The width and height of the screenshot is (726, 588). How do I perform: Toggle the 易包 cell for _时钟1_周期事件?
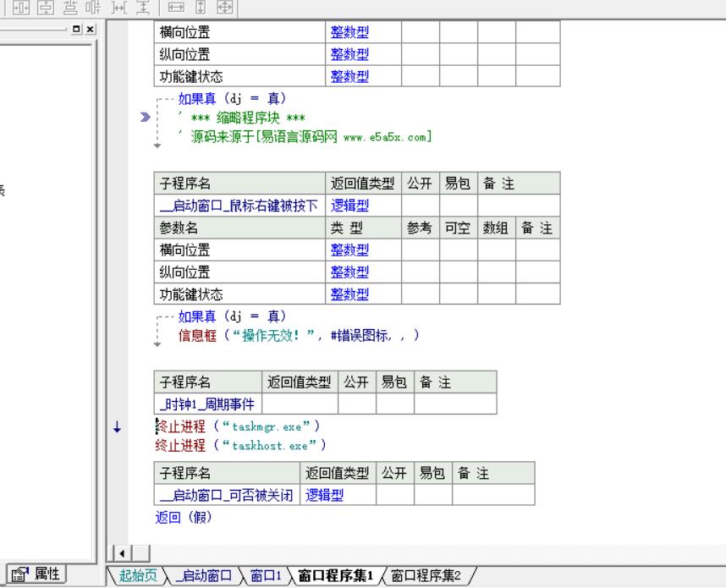(395, 404)
